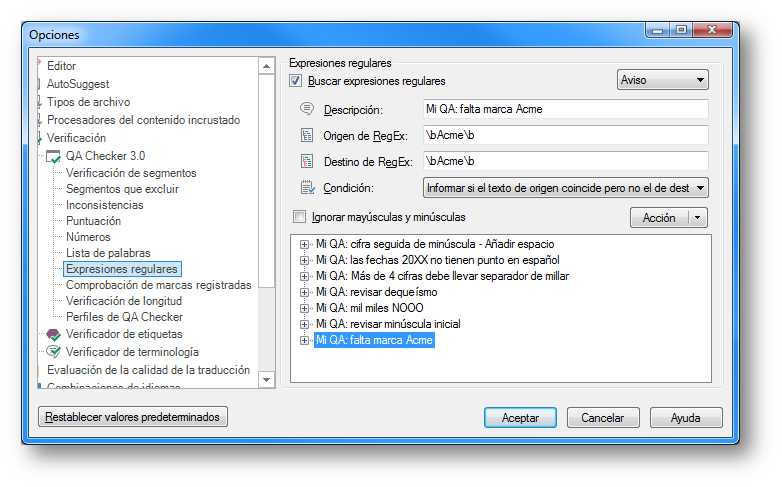This screenshot has height=487, width=782.
Task: Expand 'las fechas 20XX' entry
Action: click(304, 260)
